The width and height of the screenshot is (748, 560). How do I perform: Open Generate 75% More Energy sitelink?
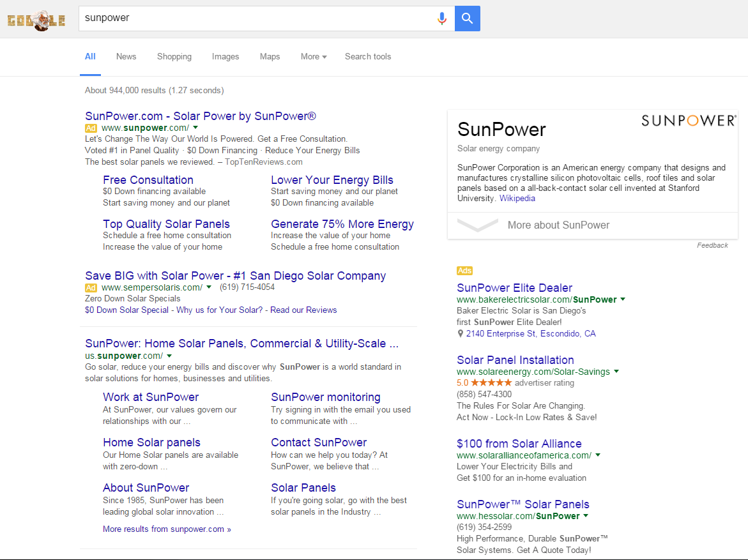(x=342, y=224)
